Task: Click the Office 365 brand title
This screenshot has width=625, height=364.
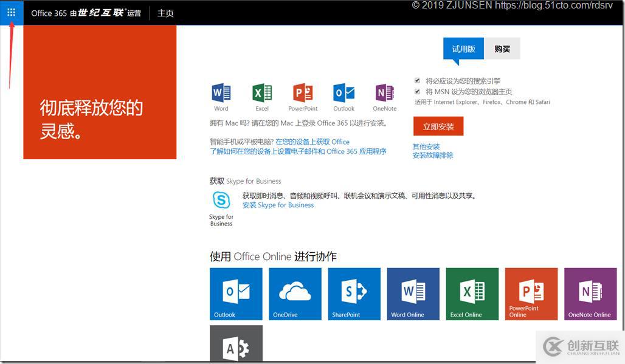Action: tap(86, 13)
